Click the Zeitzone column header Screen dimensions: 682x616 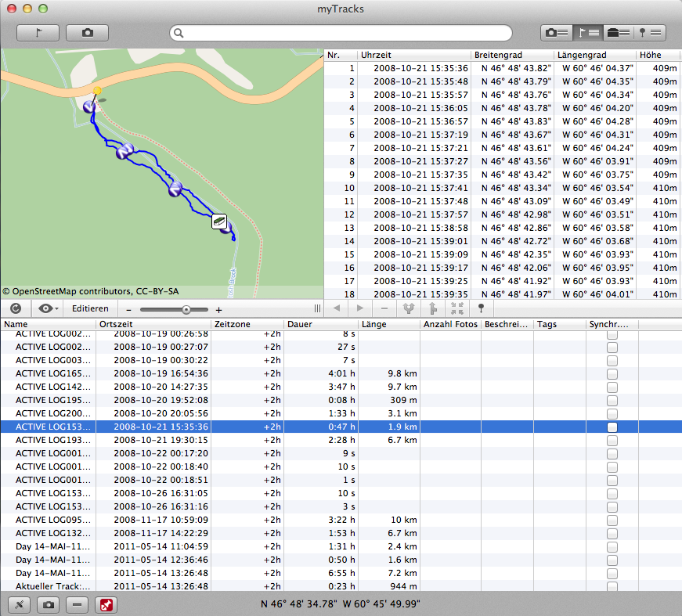coord(247,324)
